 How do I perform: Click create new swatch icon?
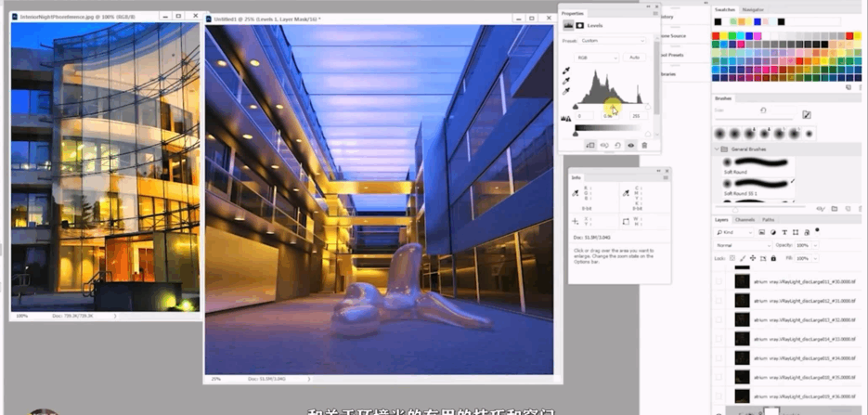click(849, 87)
